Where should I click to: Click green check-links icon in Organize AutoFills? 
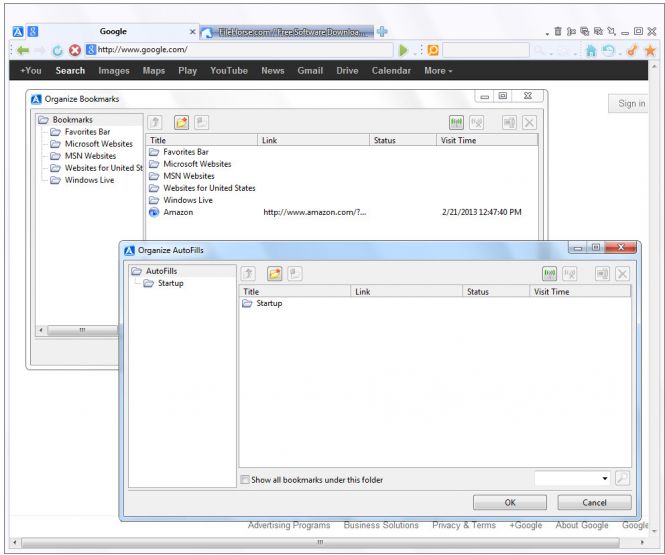(549, 274)
